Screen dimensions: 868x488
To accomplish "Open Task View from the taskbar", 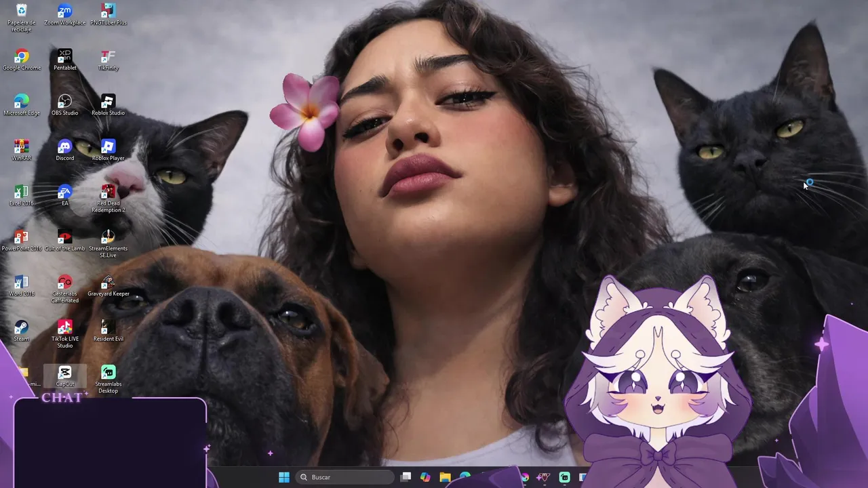I will tap(406, 477).
